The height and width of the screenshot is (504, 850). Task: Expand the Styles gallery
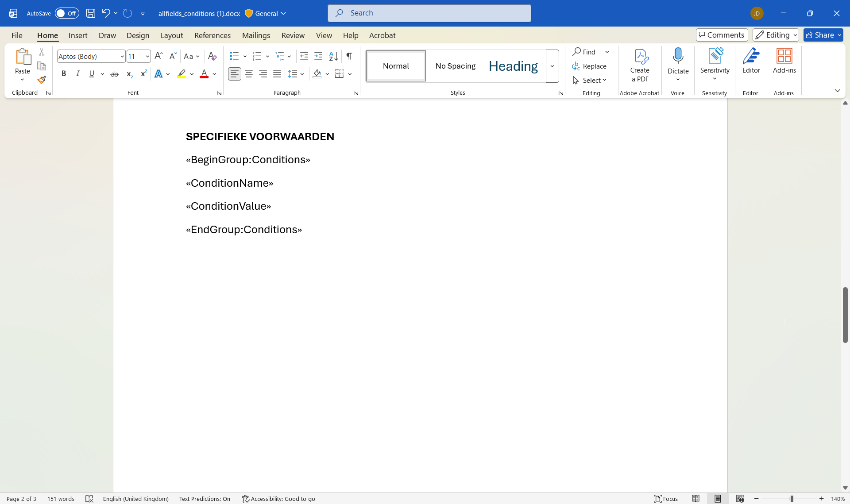tap(552, 66)
